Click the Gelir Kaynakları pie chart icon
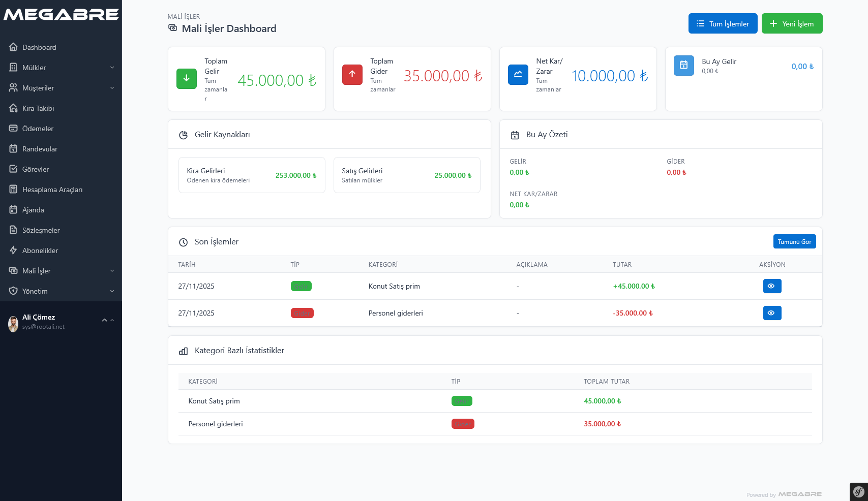Screen dimensions: 868x501 coord(184,135)
